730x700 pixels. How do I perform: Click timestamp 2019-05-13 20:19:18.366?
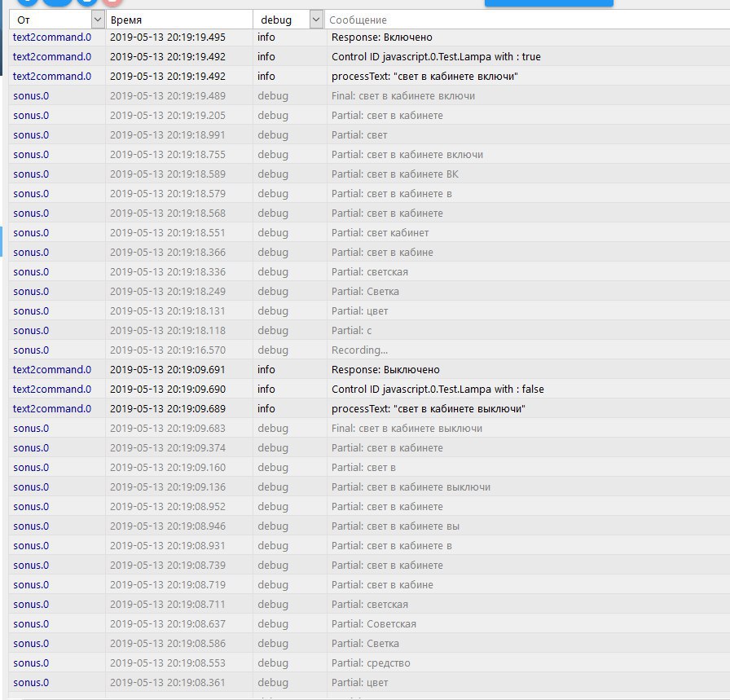pyautogui.click(x=168, y=253)
